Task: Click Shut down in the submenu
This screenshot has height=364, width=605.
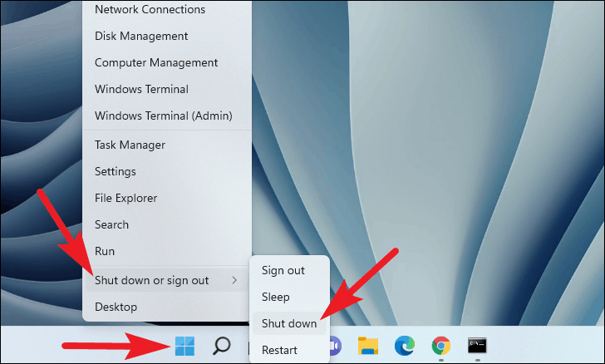Action: click(289, 323)
